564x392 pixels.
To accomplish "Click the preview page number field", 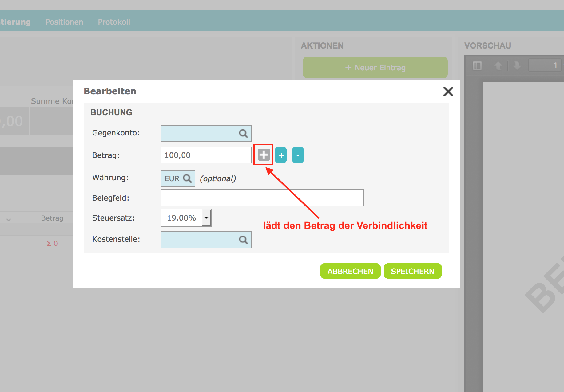I will [x=545, y=65].
